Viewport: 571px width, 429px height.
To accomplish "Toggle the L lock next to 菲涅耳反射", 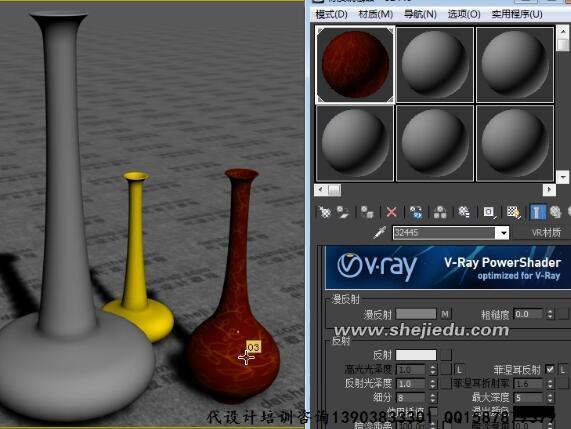I will [x=563, y=370].
